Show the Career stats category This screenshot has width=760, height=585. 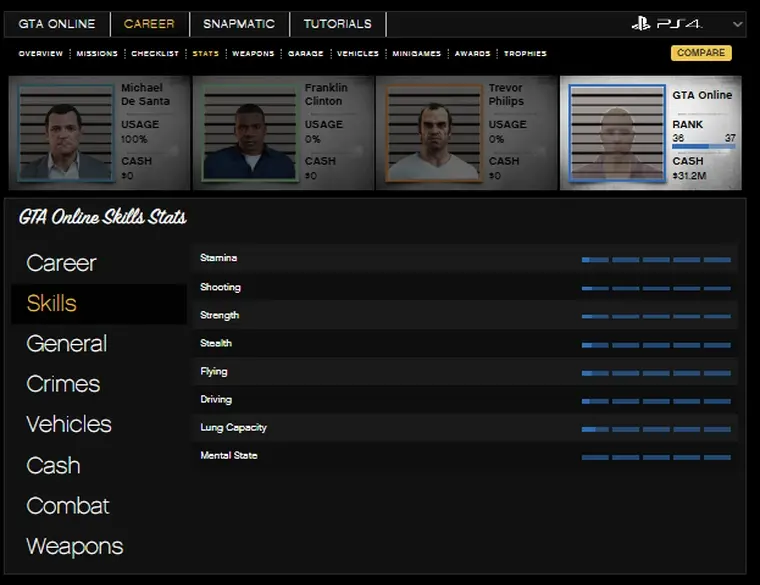[x=61, y=263]
